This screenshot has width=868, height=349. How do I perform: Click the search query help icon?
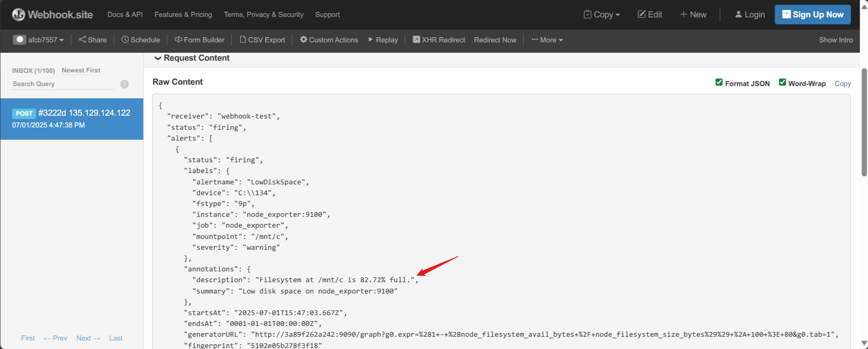125,84
